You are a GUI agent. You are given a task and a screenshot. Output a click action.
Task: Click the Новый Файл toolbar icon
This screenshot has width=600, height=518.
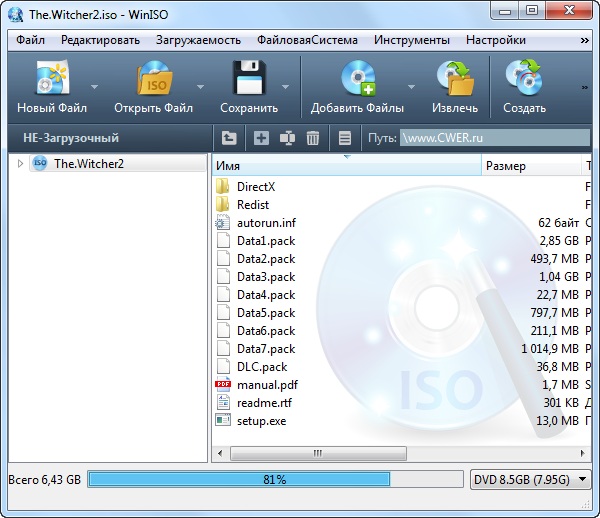coord(51,79)
